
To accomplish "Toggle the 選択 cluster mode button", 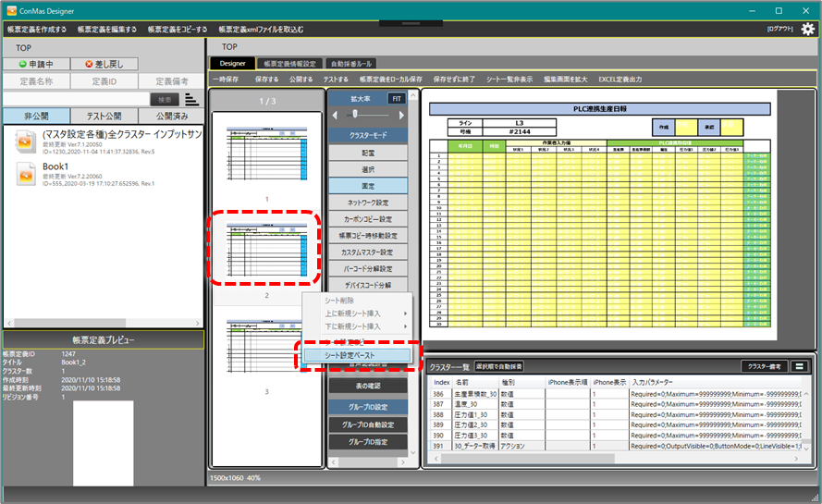I will click(368, 169).
